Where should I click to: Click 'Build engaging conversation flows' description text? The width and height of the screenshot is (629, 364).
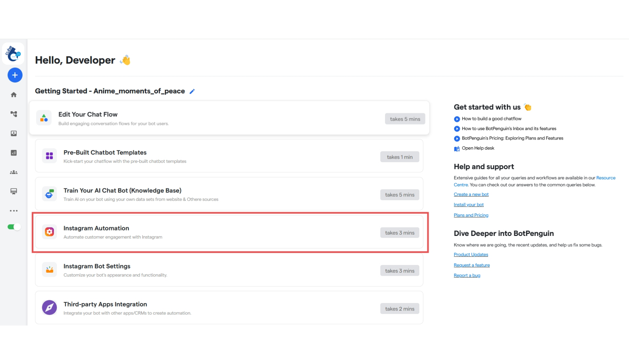(114, 123)
